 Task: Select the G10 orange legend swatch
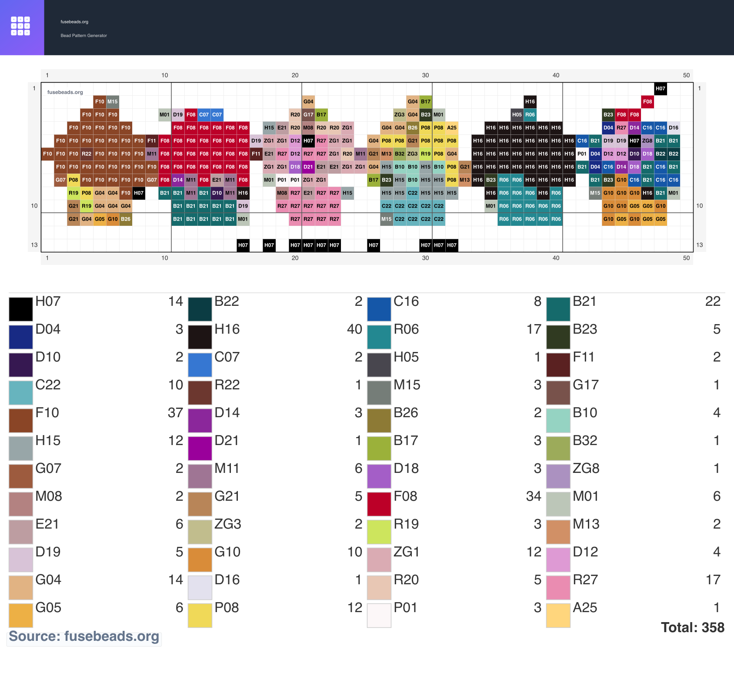pyautogui.click(x=200, y=560)
